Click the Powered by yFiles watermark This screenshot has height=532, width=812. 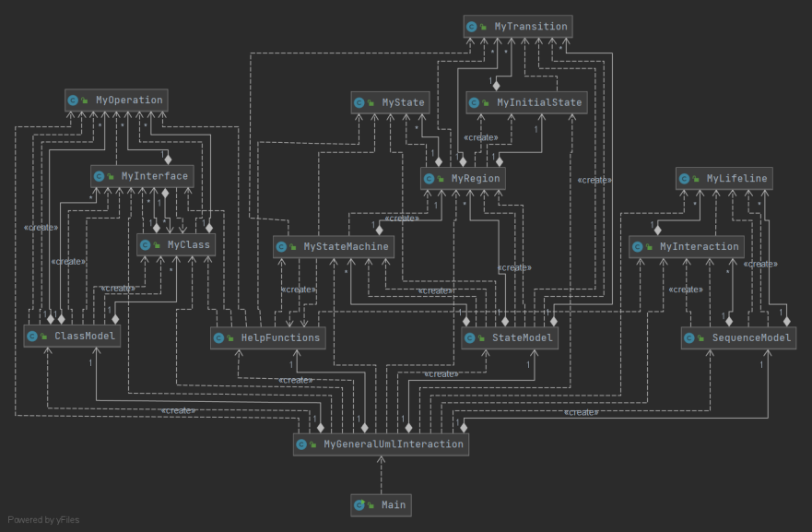point(43,520)
